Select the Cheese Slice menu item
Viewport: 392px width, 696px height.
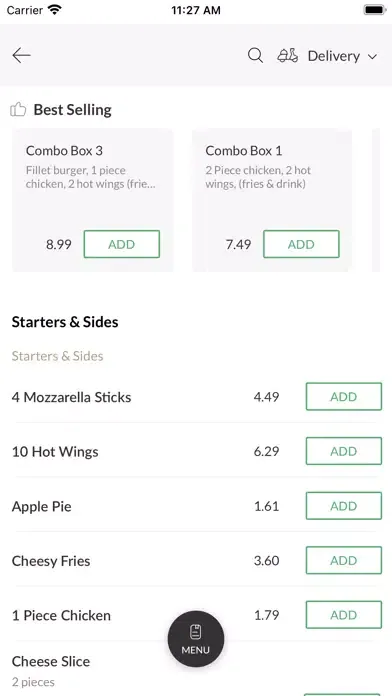[x=51, y=661]
